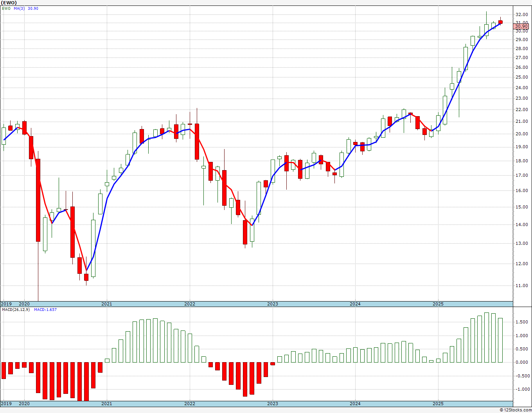The height and width of the screenshot is (413, 532).
Task: Click the red 30.90 current price tag
Action: [x=521, y=26]
